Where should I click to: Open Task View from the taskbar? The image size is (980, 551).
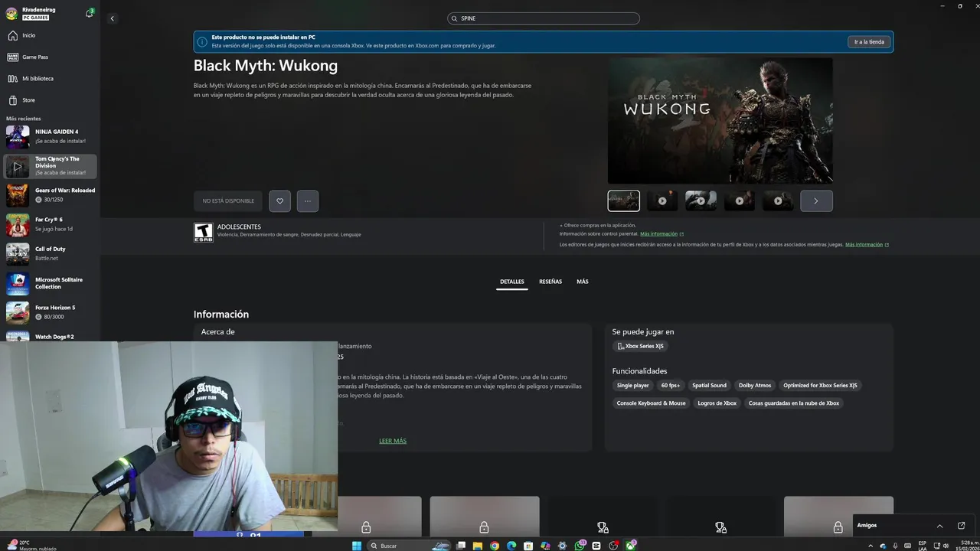point(461,546)
